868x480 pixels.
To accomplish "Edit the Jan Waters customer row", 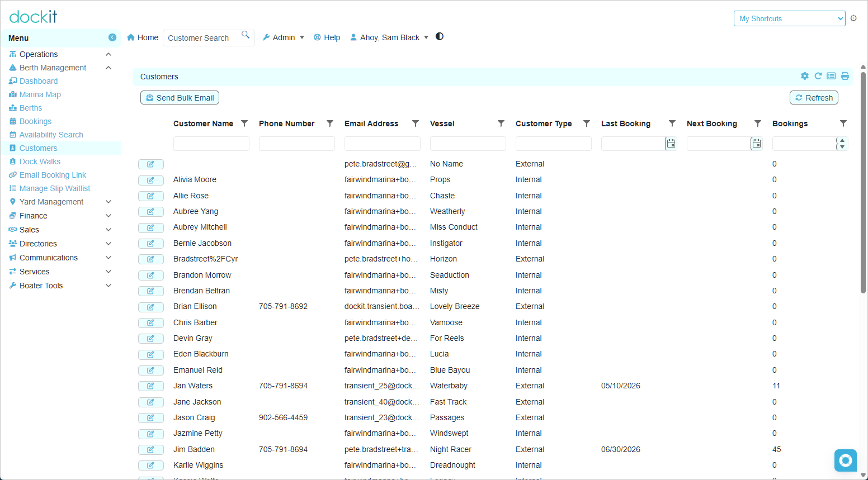I will 151,386.
